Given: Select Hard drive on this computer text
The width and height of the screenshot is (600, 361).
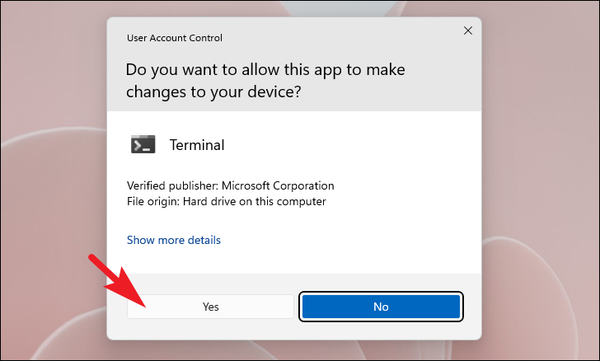Looking at the screenshot, I should pyautogui.click(x=254, y=201).
